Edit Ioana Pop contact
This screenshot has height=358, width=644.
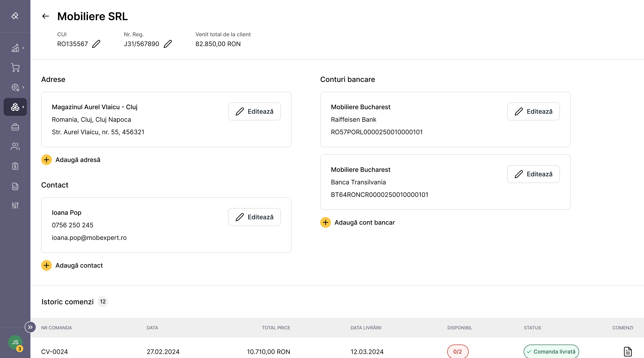click(254, 217)
